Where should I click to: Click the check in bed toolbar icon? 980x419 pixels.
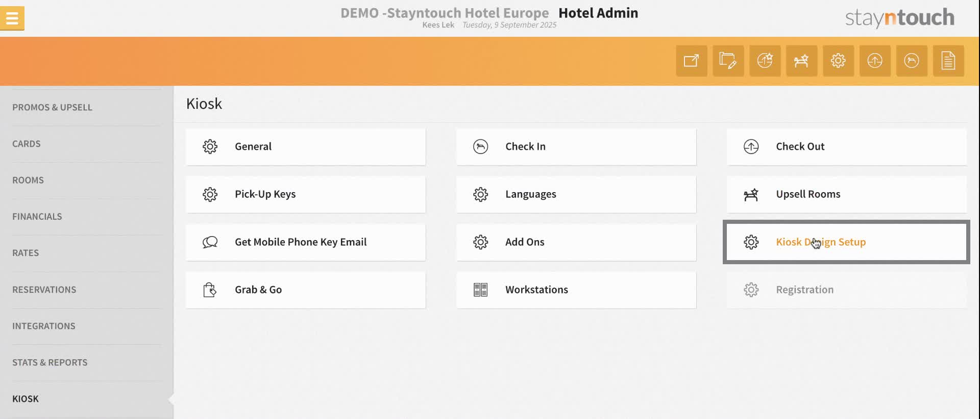[x=912, y=61]
